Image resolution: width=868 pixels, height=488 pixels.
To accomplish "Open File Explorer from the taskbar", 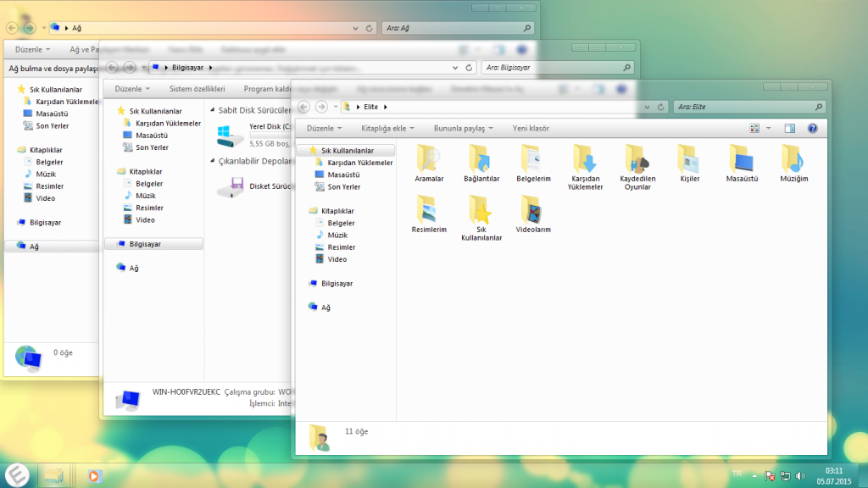I will click(53, 475).
